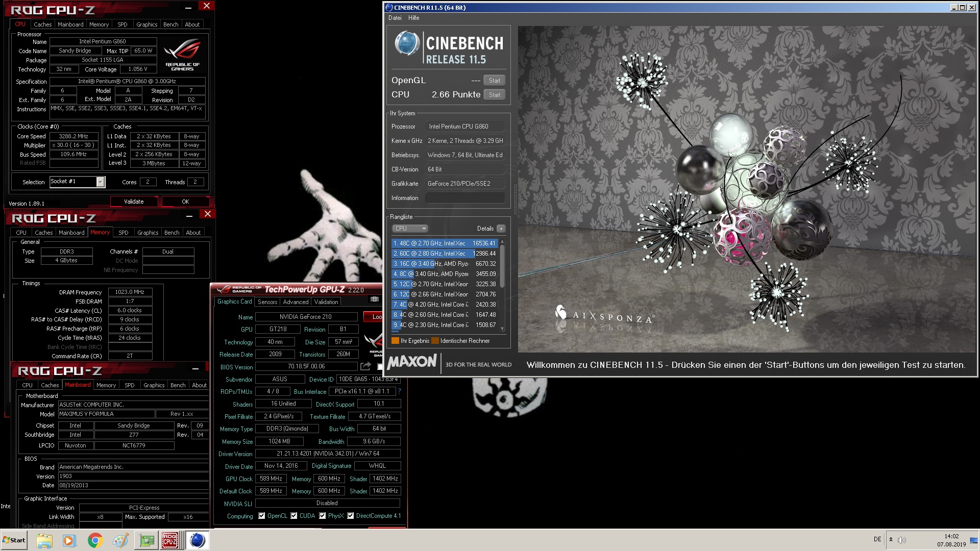Launch Windows Media Player from the taskbar

[69, 540]
